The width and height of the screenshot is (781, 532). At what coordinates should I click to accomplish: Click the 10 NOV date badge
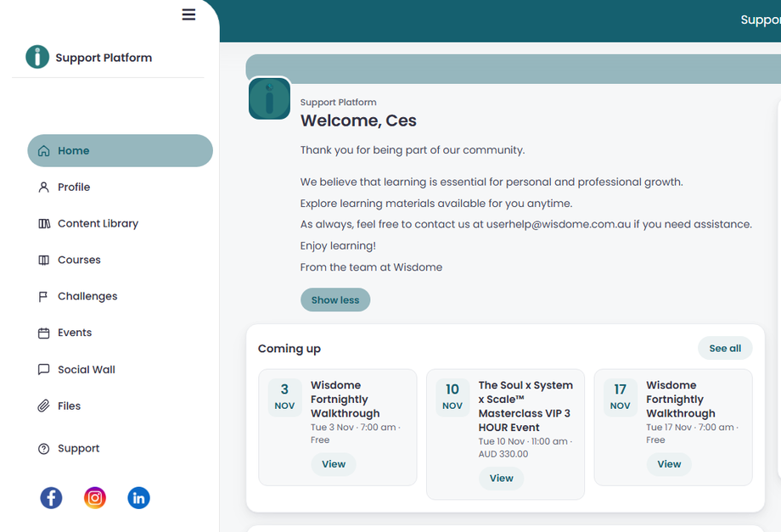452,396
